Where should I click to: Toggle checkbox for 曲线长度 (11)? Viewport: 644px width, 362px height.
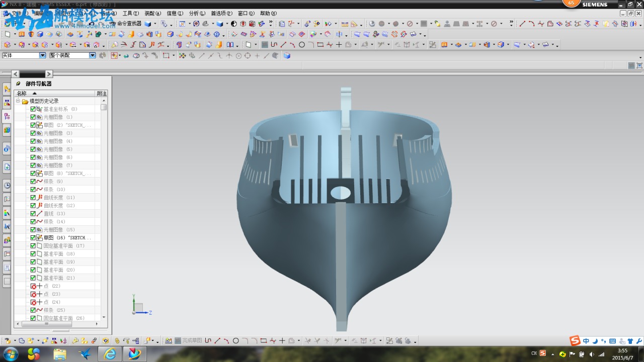coord(33,198)
